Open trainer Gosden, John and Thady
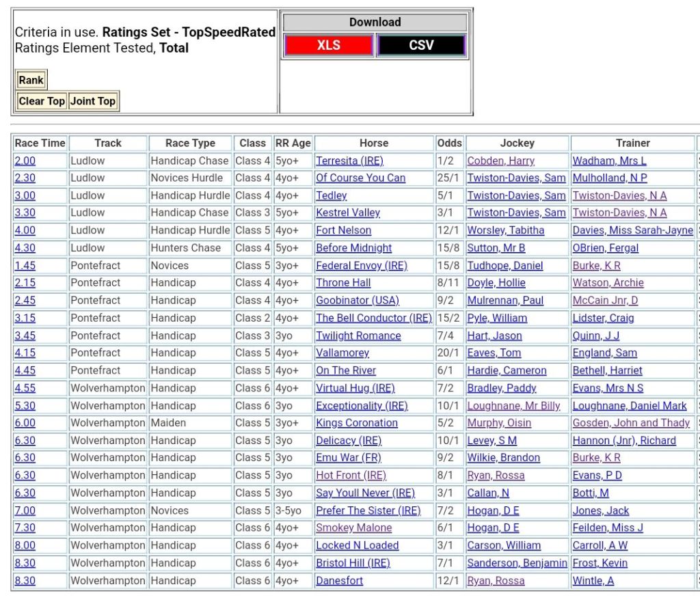 click(x=631, y=423)
